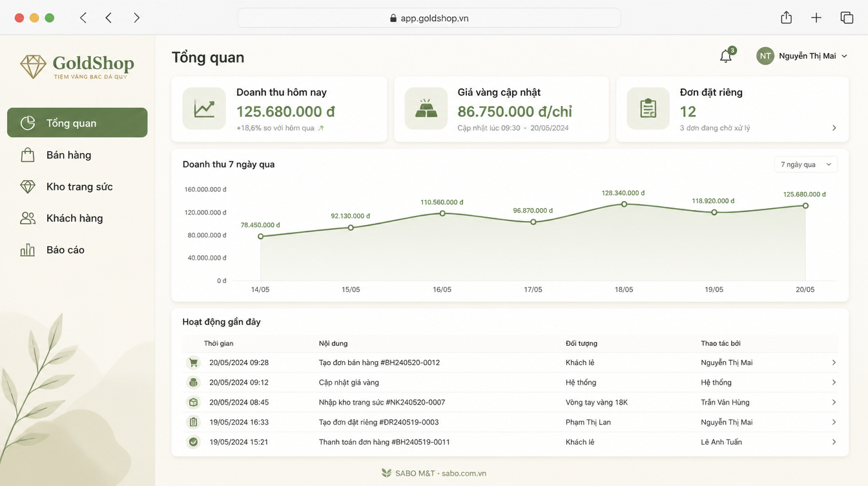Image resolution: width=868 pixels, height=486 pixels.
Task: Click the Vòng tay vàng 18K cell
Action: point(597,403)
